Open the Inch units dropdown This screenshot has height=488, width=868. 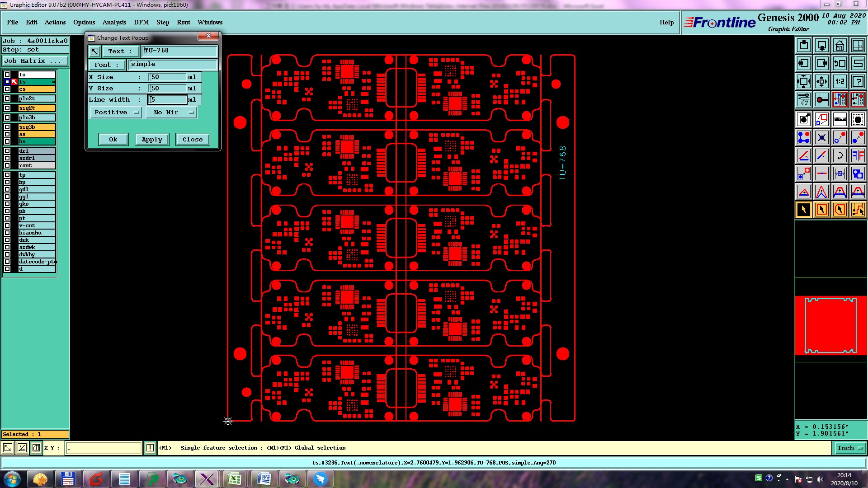849,448
